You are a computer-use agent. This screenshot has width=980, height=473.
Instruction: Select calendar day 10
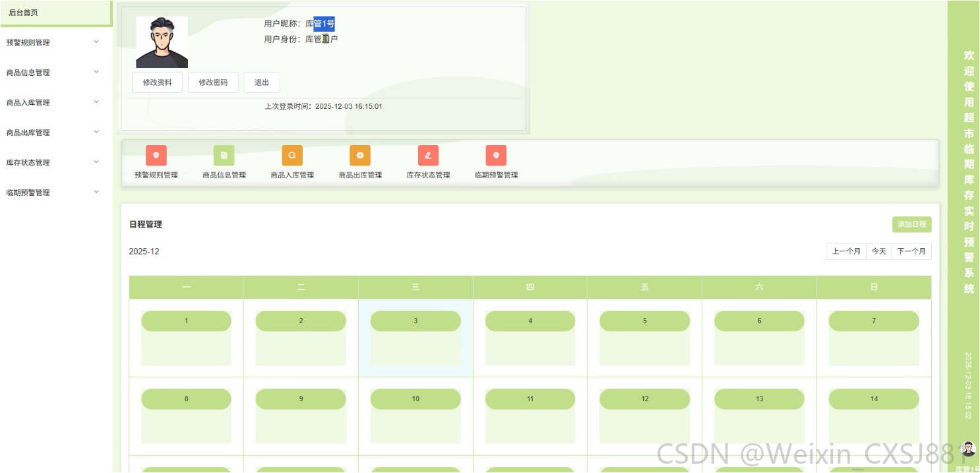415,399
